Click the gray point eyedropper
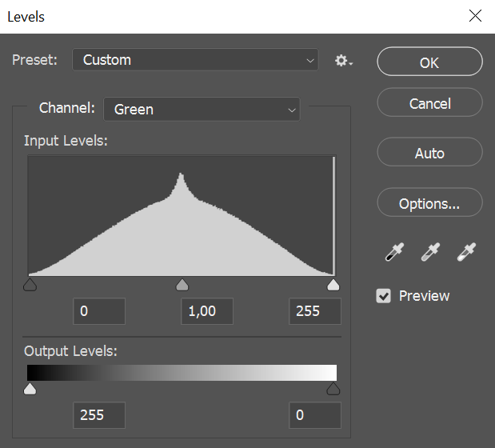The height and width of the screenshot is (448, 495). coord(430,252)
